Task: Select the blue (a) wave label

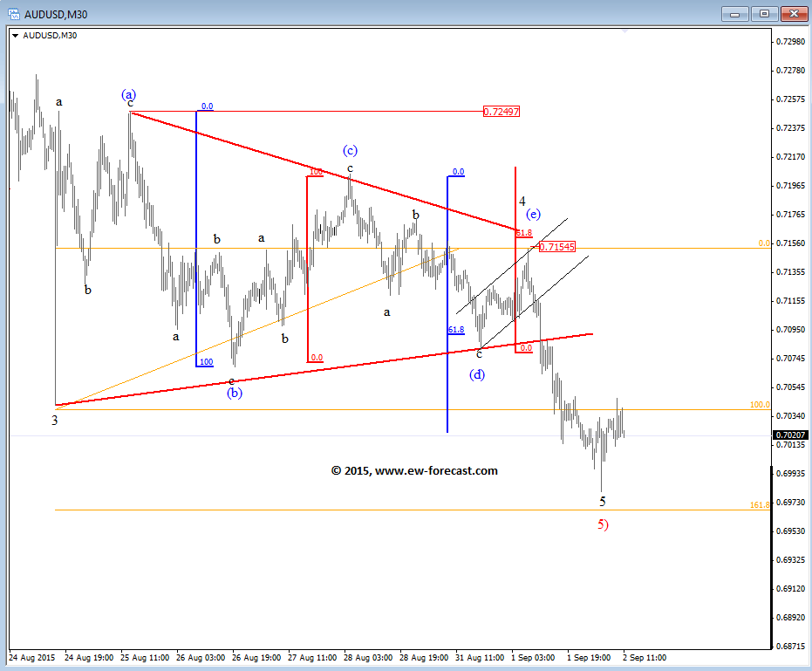Action: point(129,93)
